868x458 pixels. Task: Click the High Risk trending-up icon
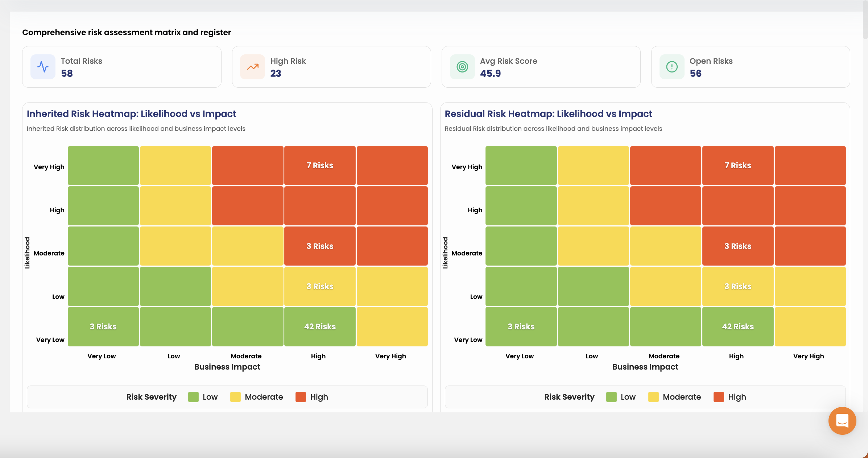252,67
